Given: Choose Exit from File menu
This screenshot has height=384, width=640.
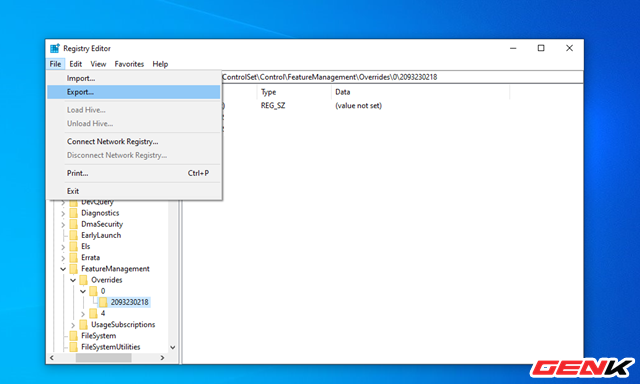Looking at the screenshot, I should coord(133,191).
